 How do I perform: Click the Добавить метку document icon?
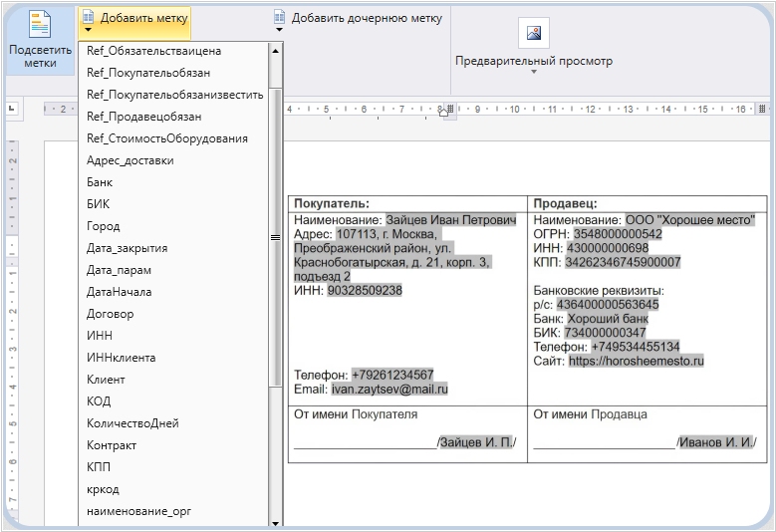click(88, 18)
